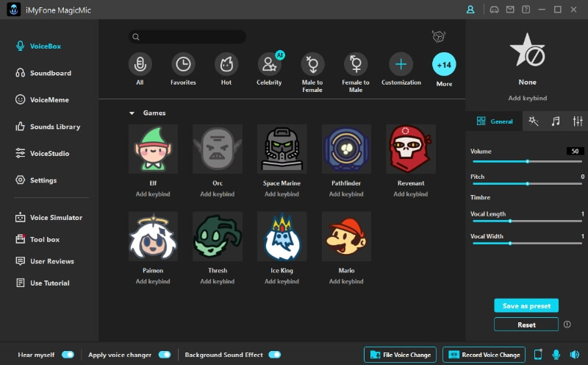The image size is (588, 365).
Task: Click the None voice star icon
Action: (527, 51)
